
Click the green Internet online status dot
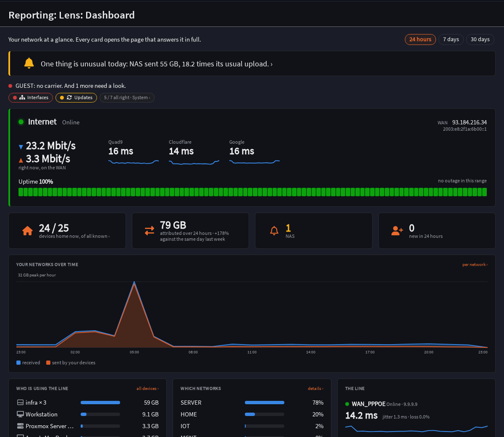[x=21, y=122]
